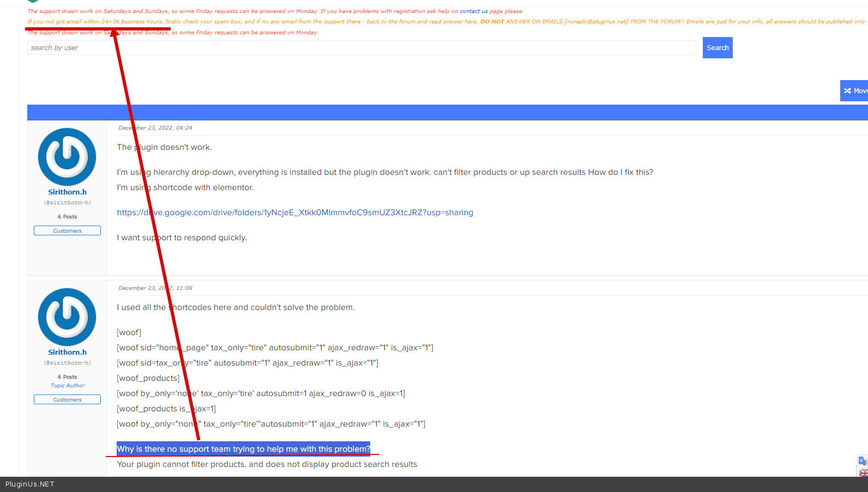Follow the contact us link
This screenshot has height=492, width=868.
pos(473,11)
